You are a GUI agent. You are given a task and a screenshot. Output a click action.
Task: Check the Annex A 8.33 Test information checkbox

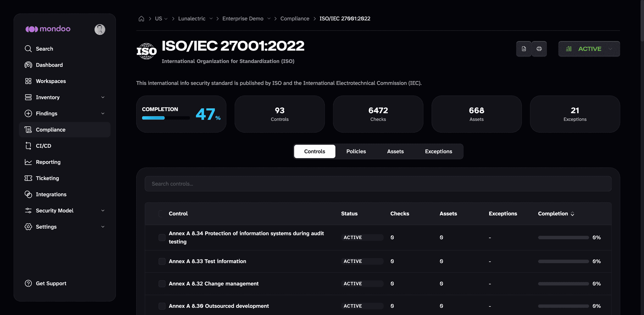click(x=162, y=261)
